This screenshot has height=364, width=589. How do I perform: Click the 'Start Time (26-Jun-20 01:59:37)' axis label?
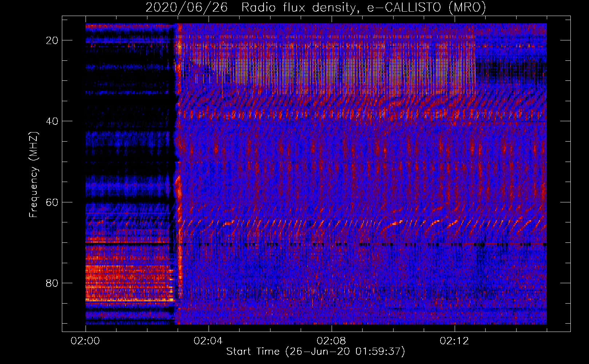[316, 352]
